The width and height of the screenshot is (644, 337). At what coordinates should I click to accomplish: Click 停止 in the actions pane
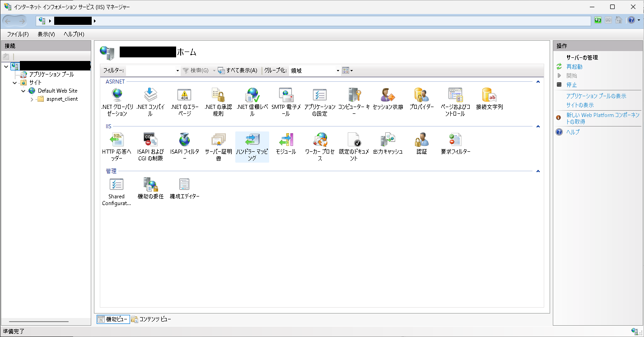572,84
